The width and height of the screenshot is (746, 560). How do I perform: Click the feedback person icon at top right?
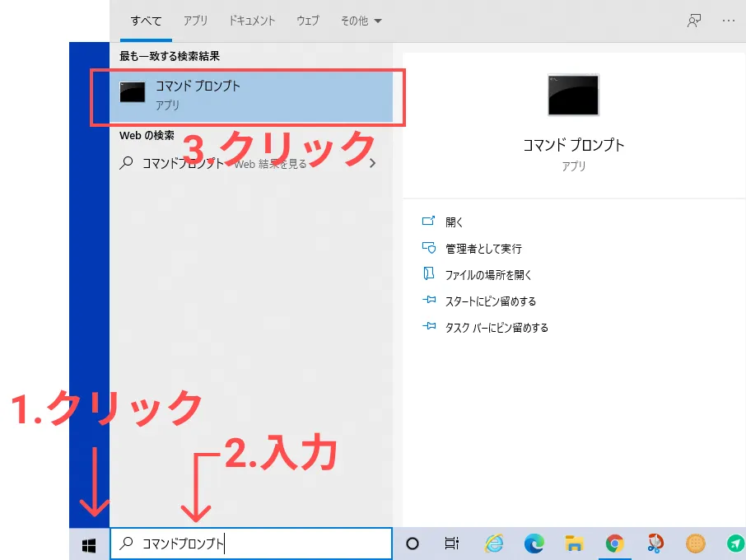[694, 21]
